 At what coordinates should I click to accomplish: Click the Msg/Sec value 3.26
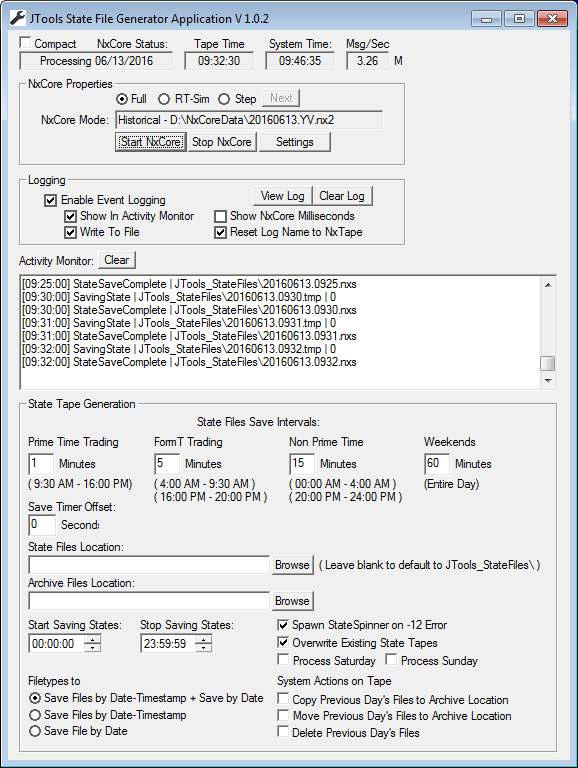click(367, 61)
